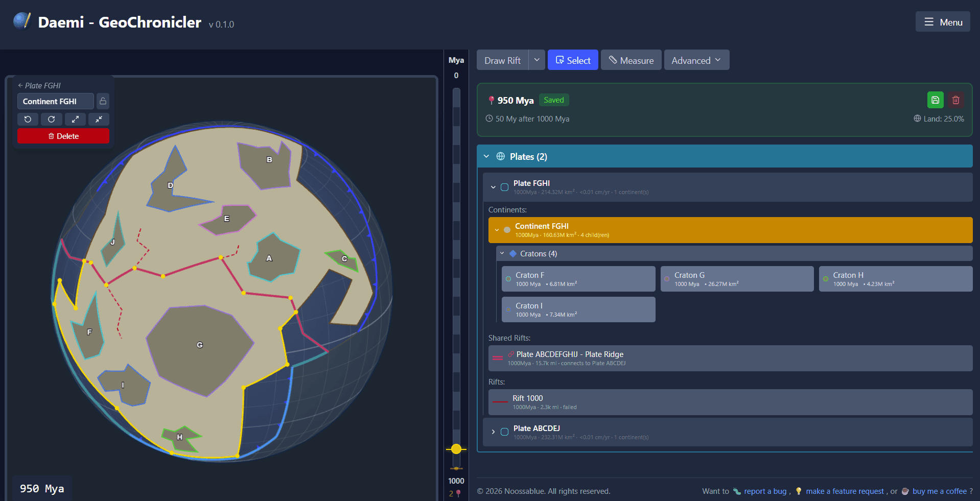Toggle the Plate ABCDEJ color checkbox

pos(504,432)
